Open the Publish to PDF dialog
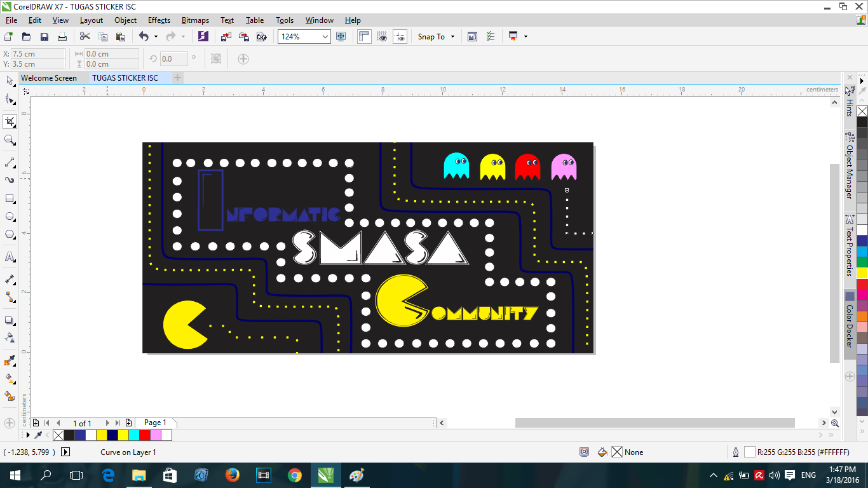 pos(261,36)
